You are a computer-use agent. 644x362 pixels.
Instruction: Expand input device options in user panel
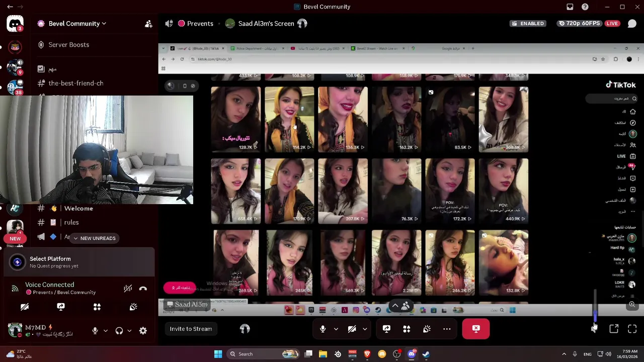[x=105, y=330]
